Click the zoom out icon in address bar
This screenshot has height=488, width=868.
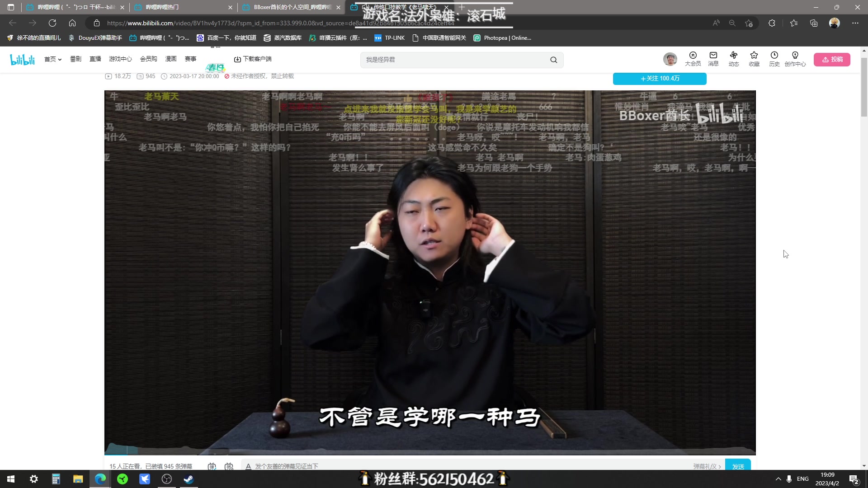732,23
